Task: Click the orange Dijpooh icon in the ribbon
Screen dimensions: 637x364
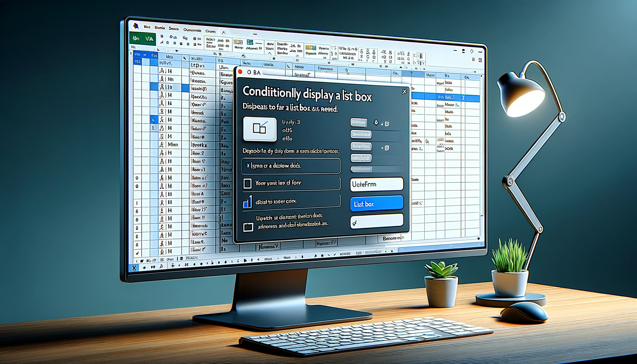Action: 311,48
